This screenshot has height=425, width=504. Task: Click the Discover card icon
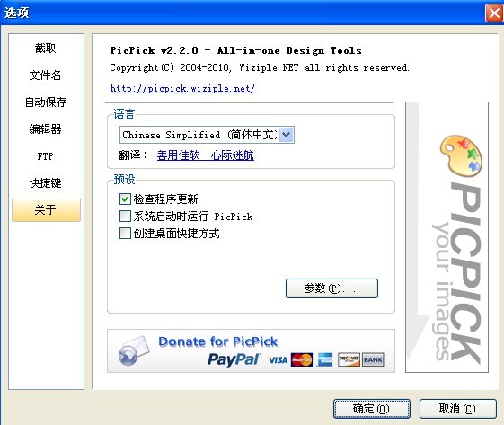[x=349, y=359]
